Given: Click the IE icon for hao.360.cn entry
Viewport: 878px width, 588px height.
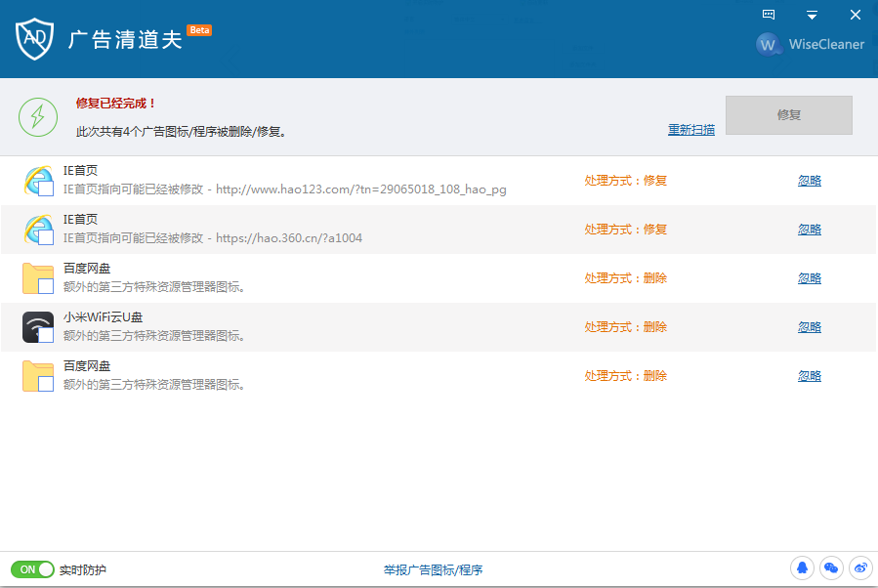Looking at the screenshot, I should coord(39,230).
